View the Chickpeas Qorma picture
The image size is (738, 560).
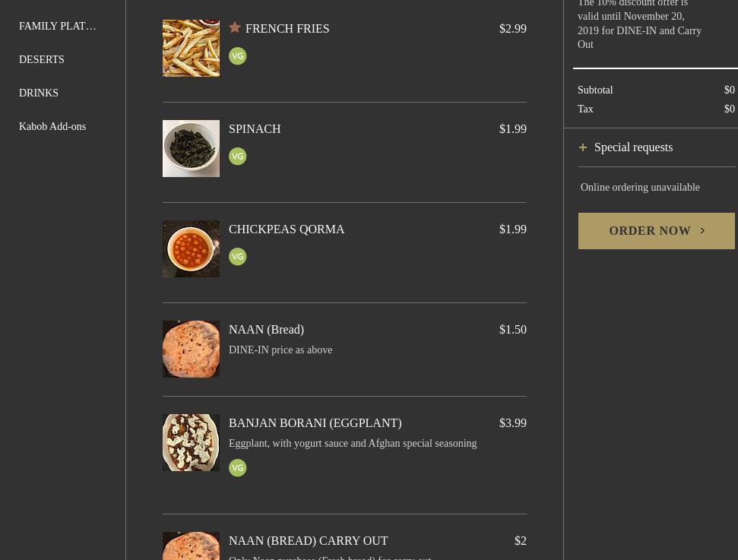(191, 248)
